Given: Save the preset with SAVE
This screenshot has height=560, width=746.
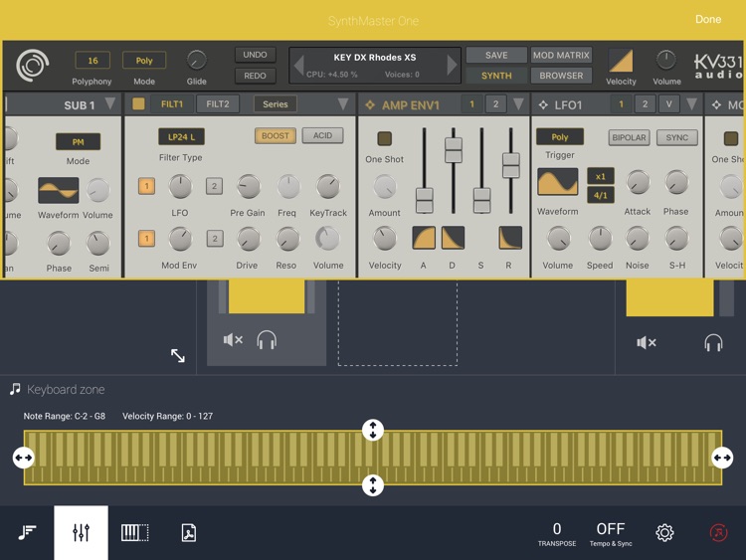Looking at the screenshot, I should click(x=496, y=55).
